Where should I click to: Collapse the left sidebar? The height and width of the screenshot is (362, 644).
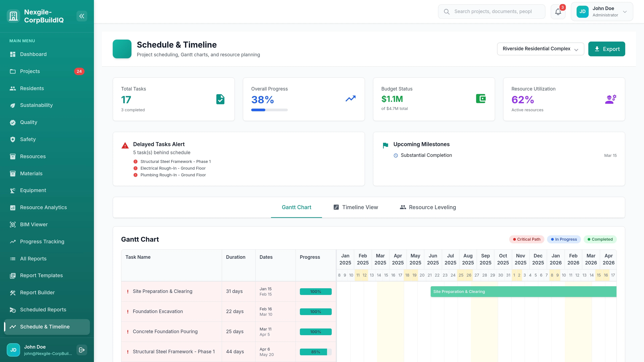pyautogui.click(x=82, y=16)
